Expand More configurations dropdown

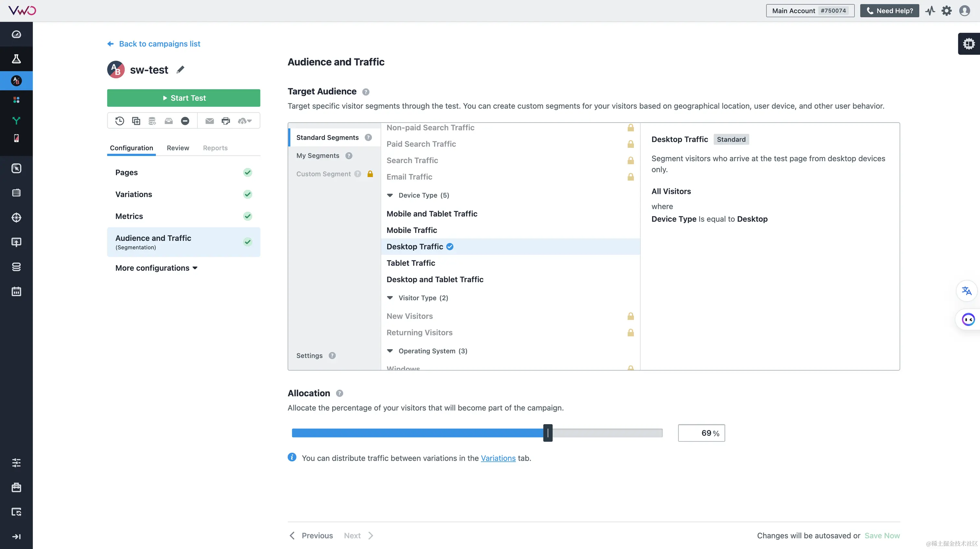pos(156,268)
